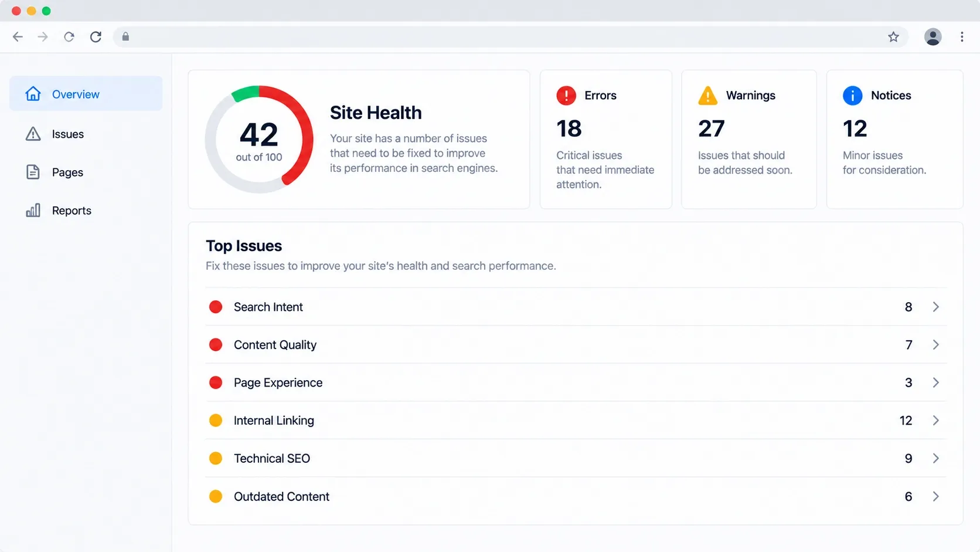The height and width of the screenshot is (552, 980).
Task: Expand the Search Intent row chevron
Action: [x=936, y=307]
